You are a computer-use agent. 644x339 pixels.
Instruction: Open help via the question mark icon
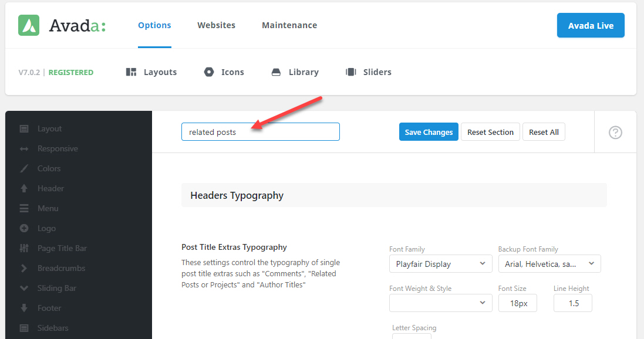click(615, 133)
